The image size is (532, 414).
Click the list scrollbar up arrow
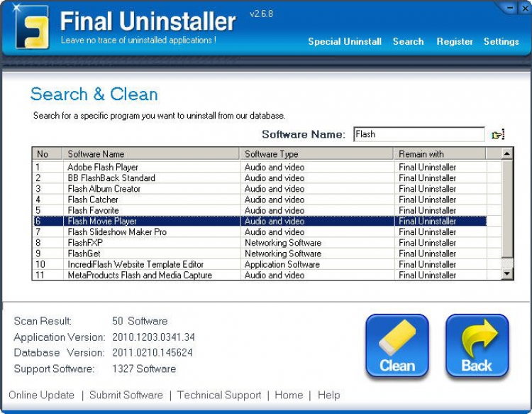click(x=507, y=154)
